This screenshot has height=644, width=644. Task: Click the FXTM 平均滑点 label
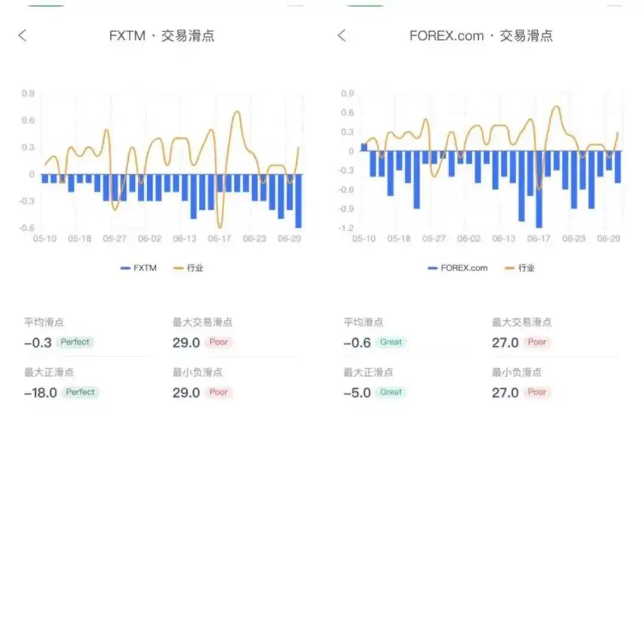coord(44,323)
